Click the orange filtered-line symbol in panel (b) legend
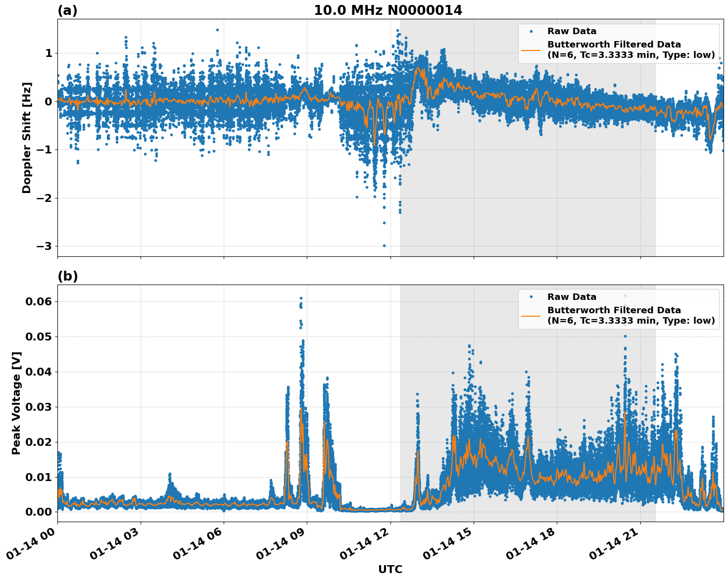Viewport: 728px width, 580px height. click(534, 315)
